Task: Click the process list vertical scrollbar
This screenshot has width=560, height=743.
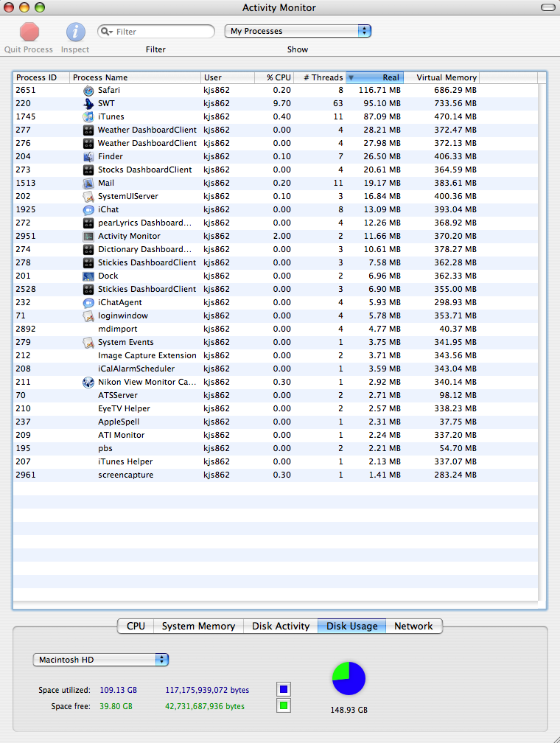Action: pyautogui.click(x=542, y=344)
